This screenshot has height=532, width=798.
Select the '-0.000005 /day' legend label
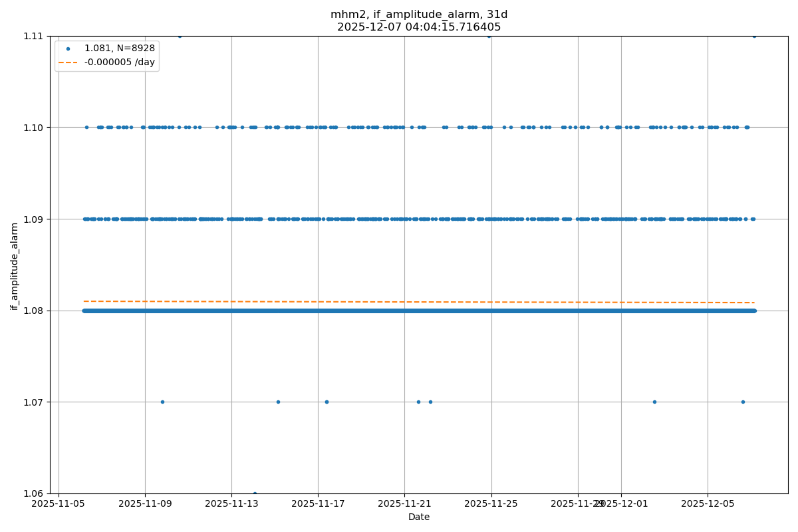pyautogui.click(x=119, y=62)
